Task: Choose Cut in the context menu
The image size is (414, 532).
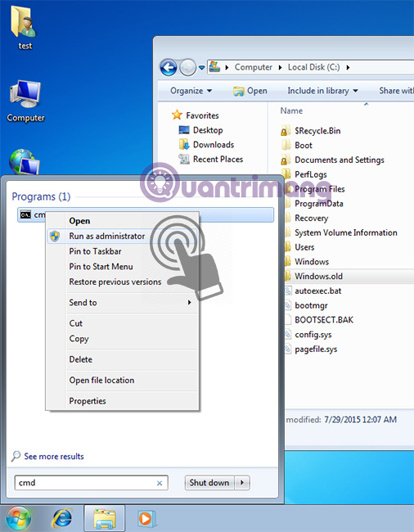Action: (x=122, y=323)
